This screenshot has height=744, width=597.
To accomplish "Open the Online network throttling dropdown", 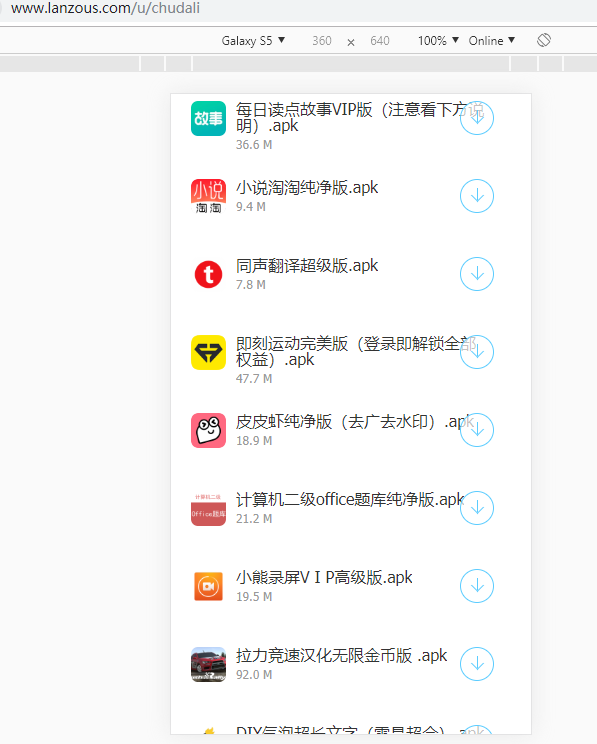I will pos(492,41).
